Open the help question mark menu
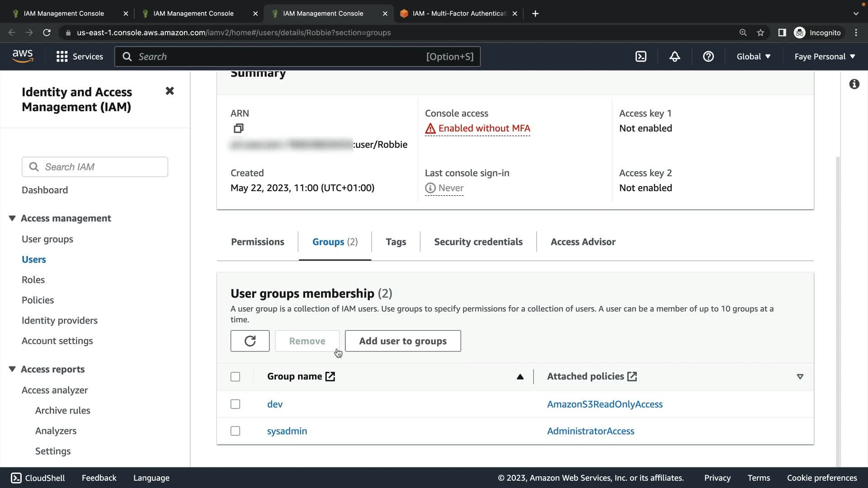Viewport: 868px width, 488px height. pyautogui.click(x=708, y=56)
